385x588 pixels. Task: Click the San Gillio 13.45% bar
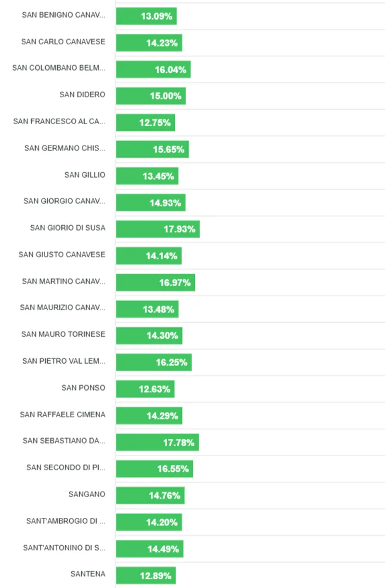pyautogui.click(x=147, y=176)
